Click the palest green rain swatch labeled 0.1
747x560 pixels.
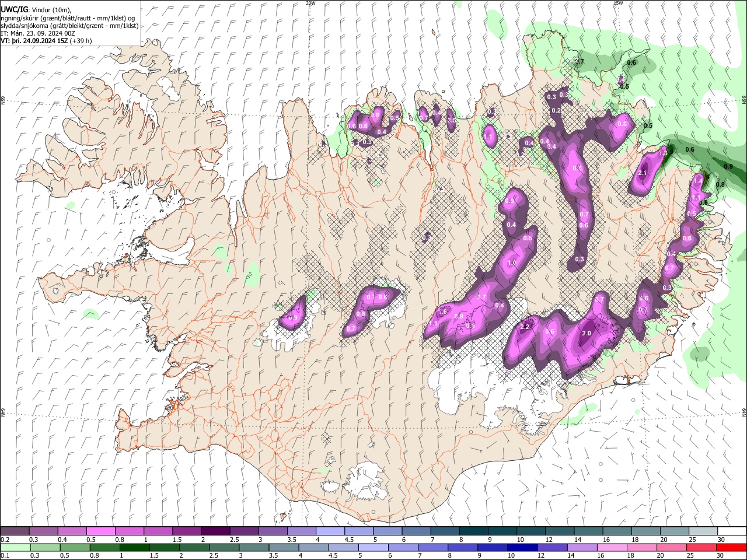(x=15, y=547)
